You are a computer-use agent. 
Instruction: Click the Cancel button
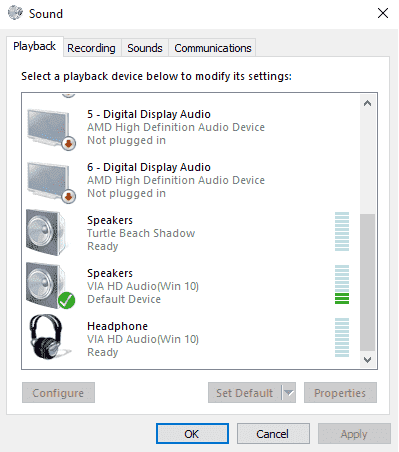pos(273,434)
